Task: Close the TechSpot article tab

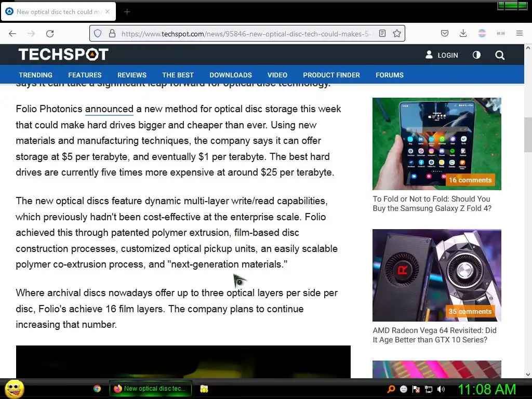Action: (108, 11)
